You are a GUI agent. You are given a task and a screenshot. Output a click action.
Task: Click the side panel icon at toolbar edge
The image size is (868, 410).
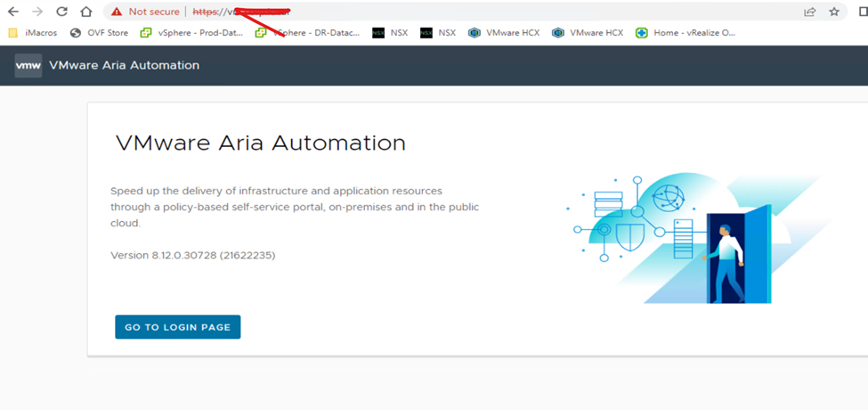pos(864,12)
